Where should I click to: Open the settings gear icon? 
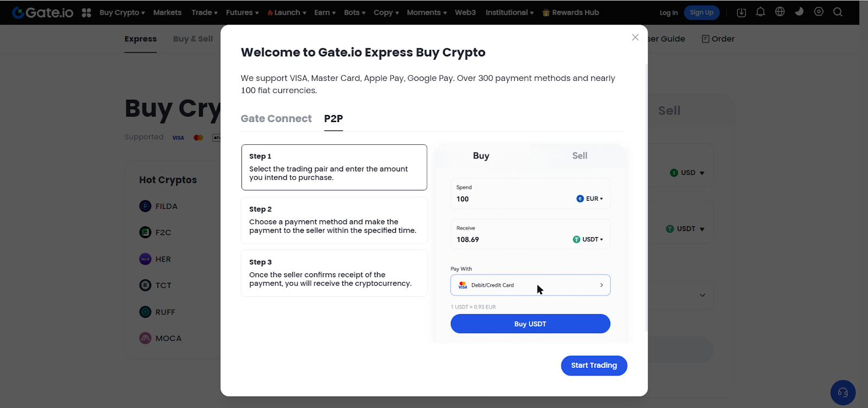pos(819,12)
